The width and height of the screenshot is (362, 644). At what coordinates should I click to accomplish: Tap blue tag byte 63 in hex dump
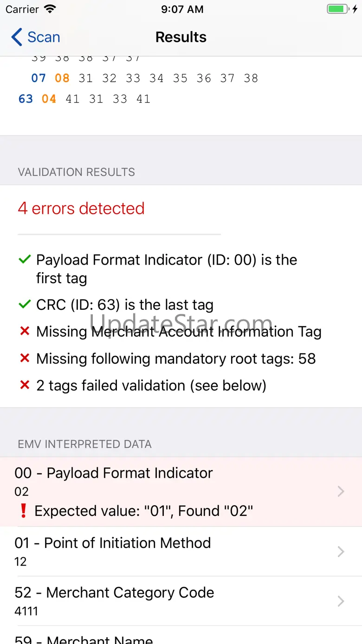[26, 99]
